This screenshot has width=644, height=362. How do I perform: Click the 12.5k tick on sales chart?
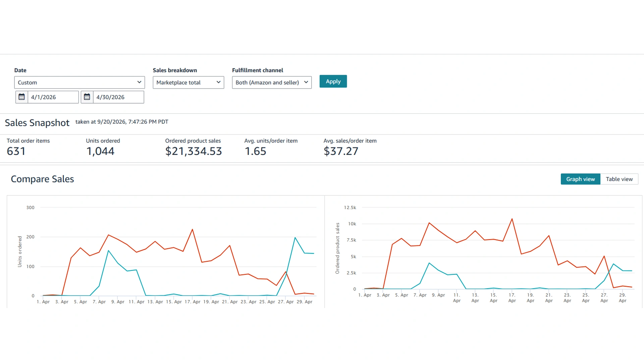point(350,207)
